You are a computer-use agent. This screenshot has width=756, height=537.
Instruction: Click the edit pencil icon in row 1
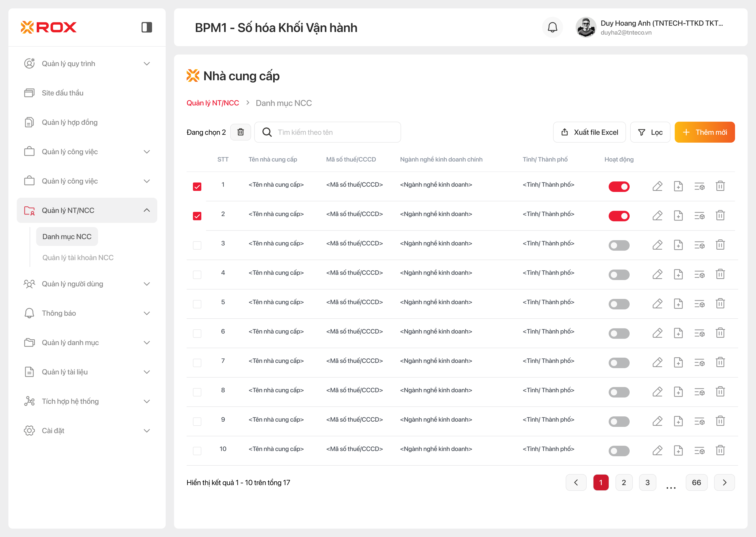[657, 186]
